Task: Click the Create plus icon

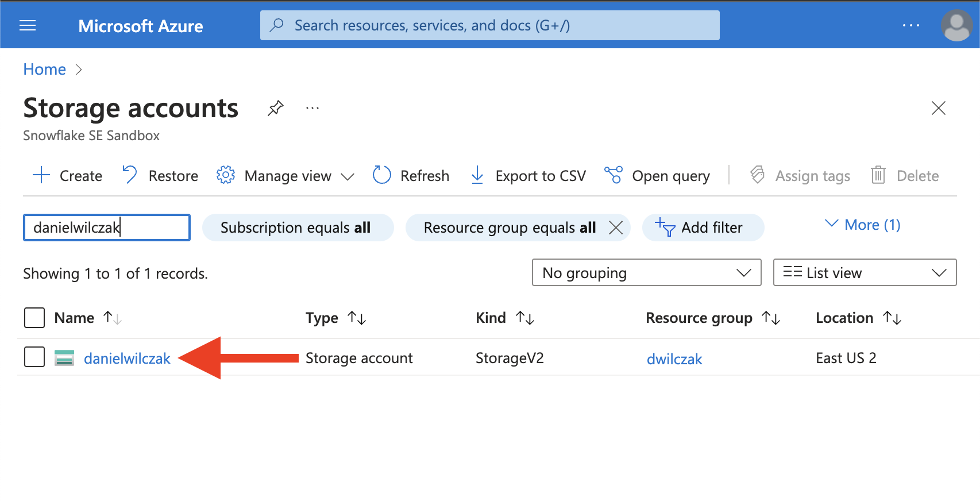Action: click(41, 175)
